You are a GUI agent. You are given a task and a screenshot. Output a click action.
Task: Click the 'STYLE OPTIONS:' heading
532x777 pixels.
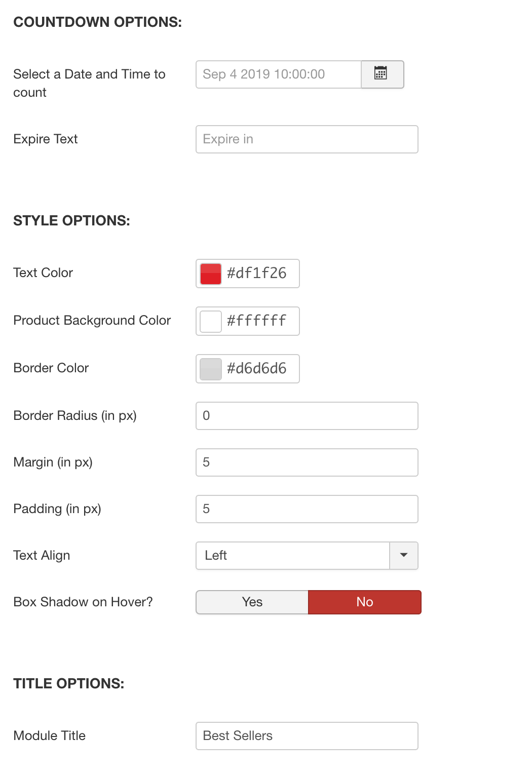click(72, 220)
